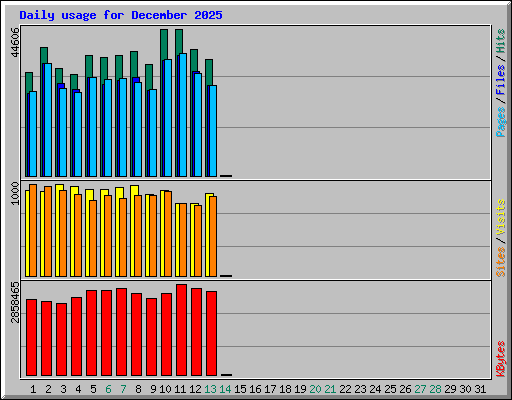Click day 17 on the x-axis
This screenshot has width=512, height=400.
click(x=270, y=389)
